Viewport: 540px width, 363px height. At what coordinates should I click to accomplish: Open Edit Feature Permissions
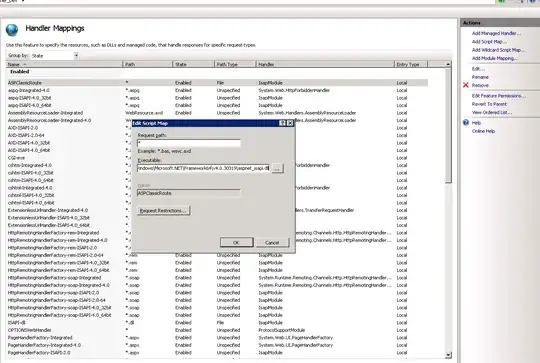498,96
